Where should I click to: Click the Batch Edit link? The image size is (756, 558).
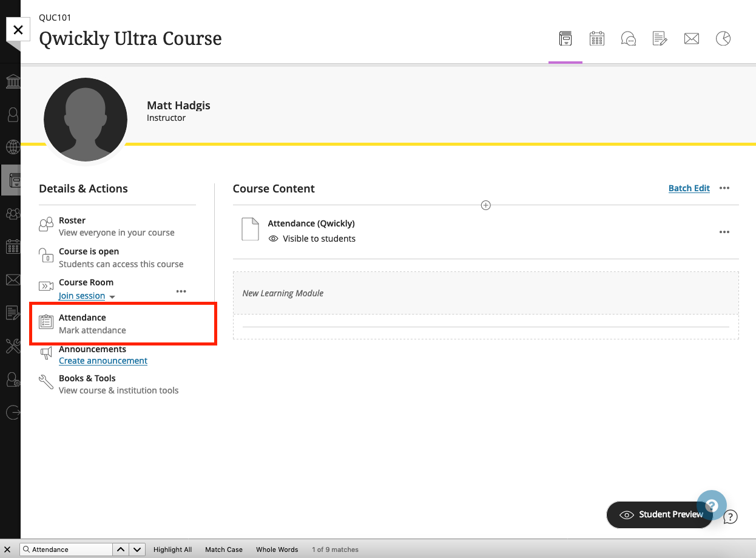click(x=689, y=188)
